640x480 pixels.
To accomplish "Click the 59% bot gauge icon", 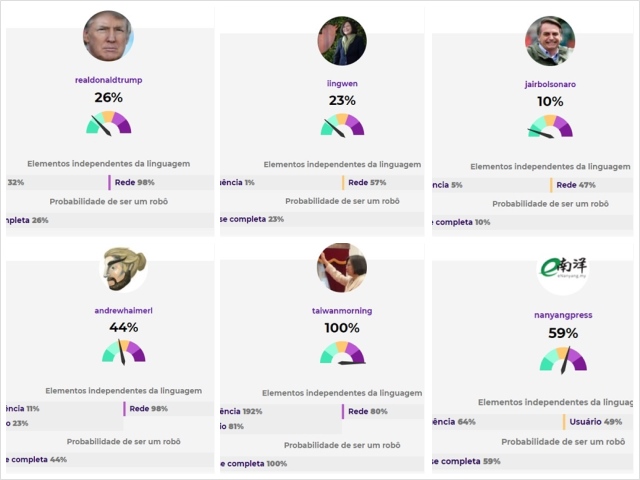I will (x=563, y=358).
